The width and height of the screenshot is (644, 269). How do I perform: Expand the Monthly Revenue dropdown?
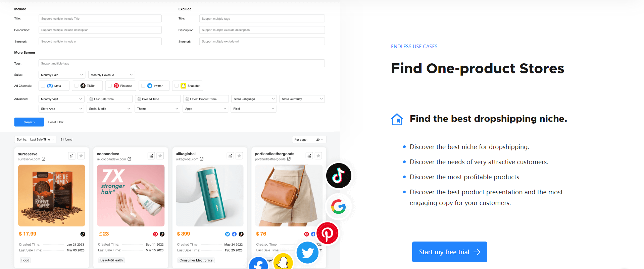pos(112,75)
